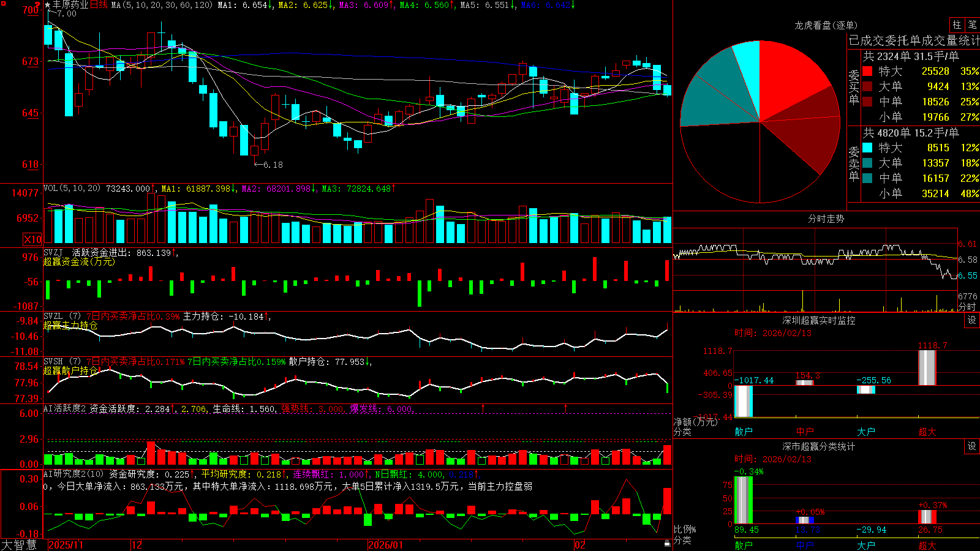This screenshot has height=551, width=980.
Task: Click the red 特大 buy order swatch
Action: point(867,71)
